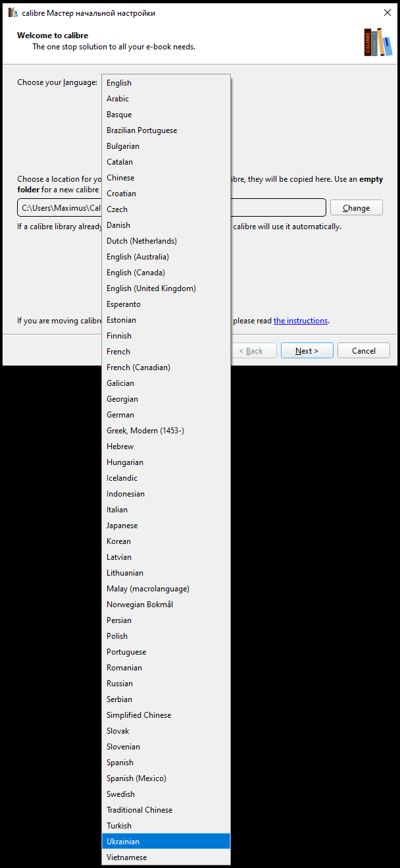
Task: Select Italian from the list
Action: (166, 510)
